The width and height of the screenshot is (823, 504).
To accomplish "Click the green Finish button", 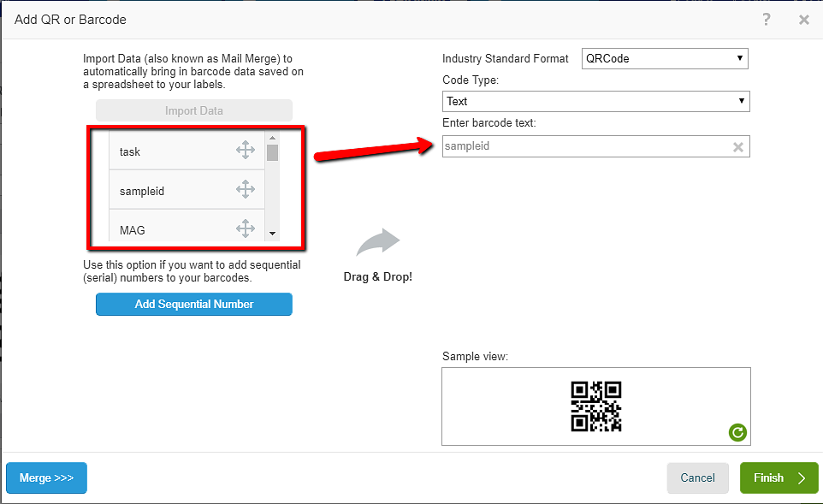I will (x=779, y=478).
